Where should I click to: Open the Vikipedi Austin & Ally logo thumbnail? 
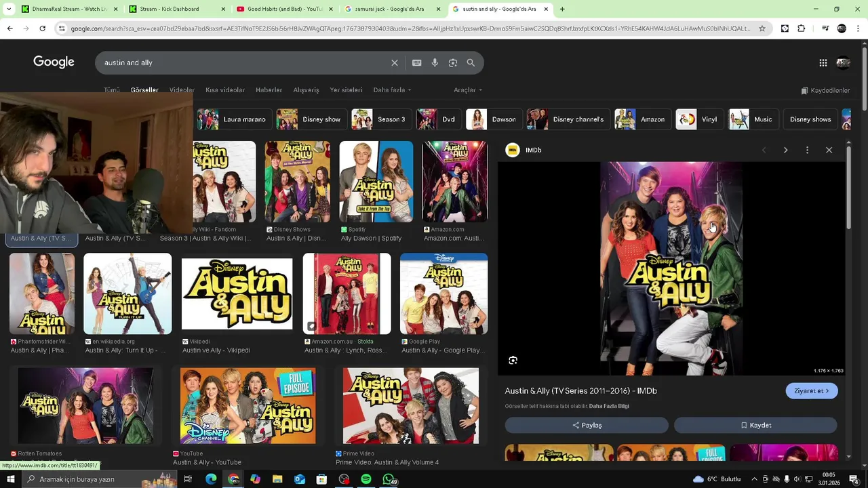coord(237,293)
